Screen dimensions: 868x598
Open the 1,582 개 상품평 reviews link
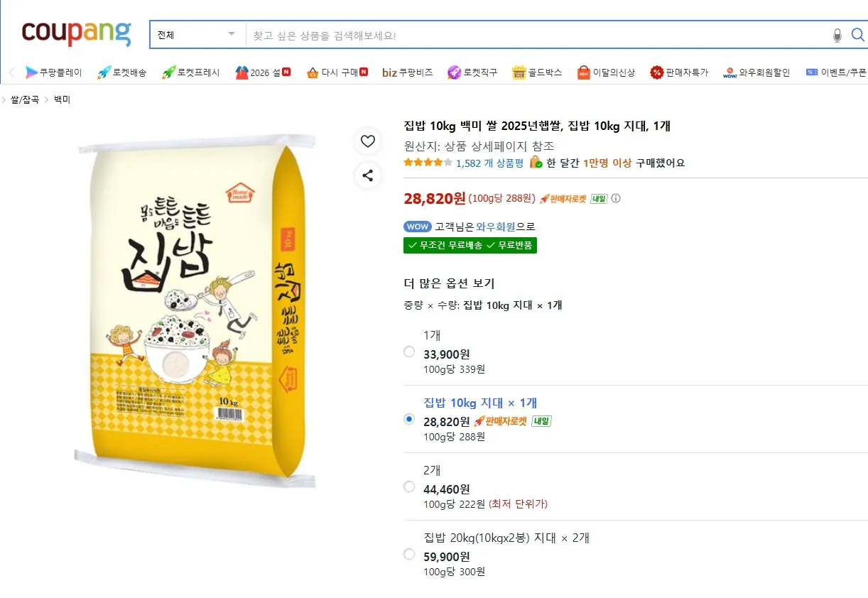492,161
